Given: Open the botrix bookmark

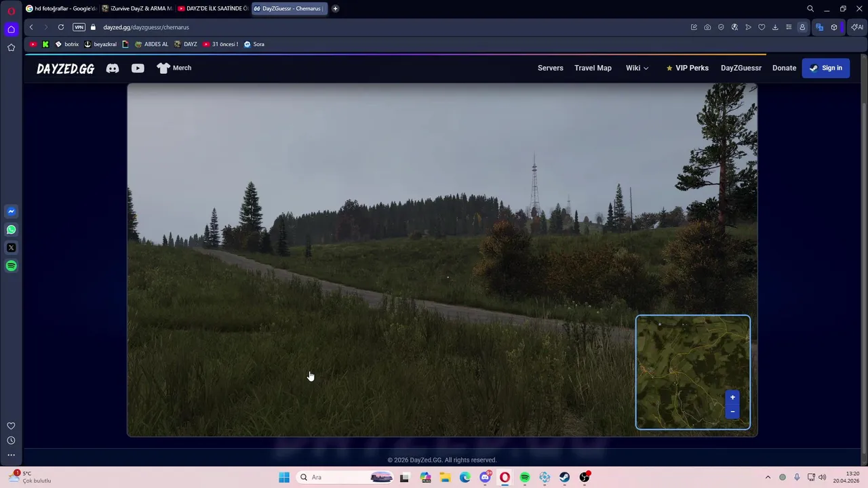Looking at the screenshot, I should (x=66, y=44).
